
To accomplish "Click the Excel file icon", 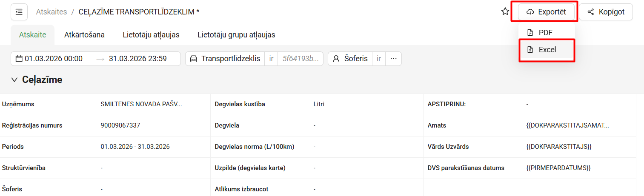I will pyautogui.click(x=530, y=50).
